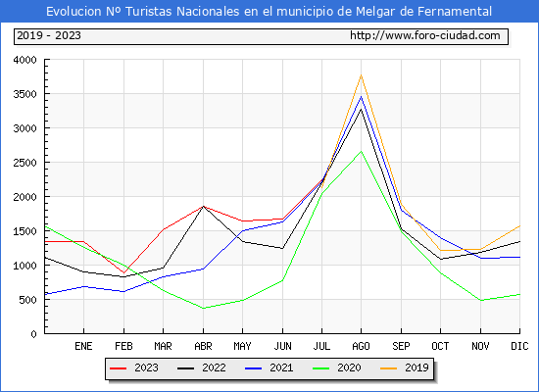The height and width of the screenshot is (392, 539).
Task: Click the ENE month axis label
Action: coord(83,346)
